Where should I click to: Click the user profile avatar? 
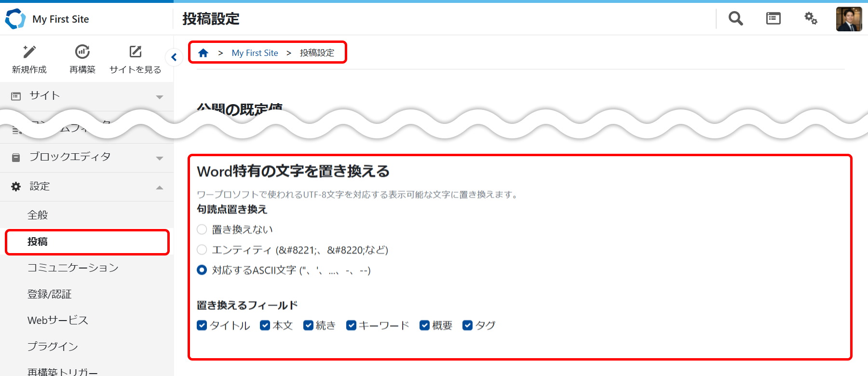849,19
